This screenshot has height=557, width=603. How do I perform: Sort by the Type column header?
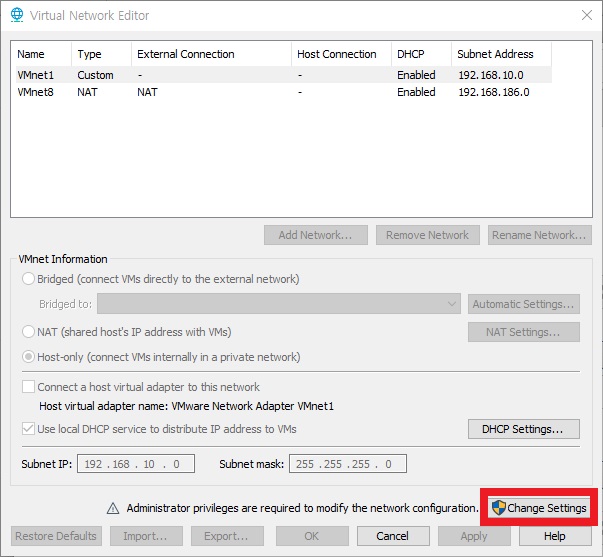(x=102, y=54)
